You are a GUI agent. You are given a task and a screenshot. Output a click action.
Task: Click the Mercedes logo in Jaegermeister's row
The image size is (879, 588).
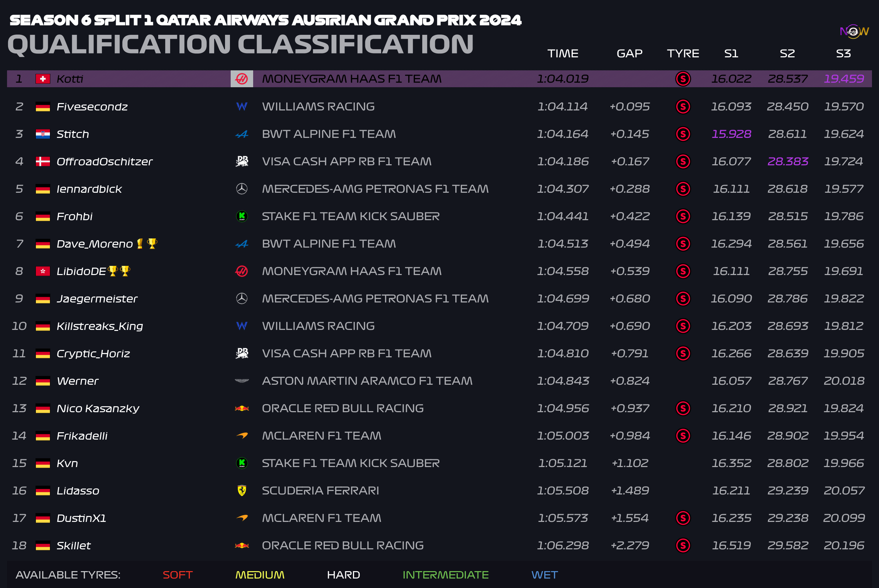tap(242, 299)
